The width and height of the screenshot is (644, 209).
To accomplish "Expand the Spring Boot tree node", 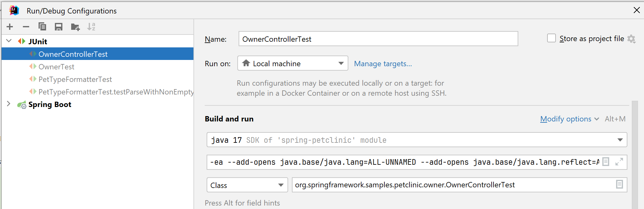I will 9,104.
